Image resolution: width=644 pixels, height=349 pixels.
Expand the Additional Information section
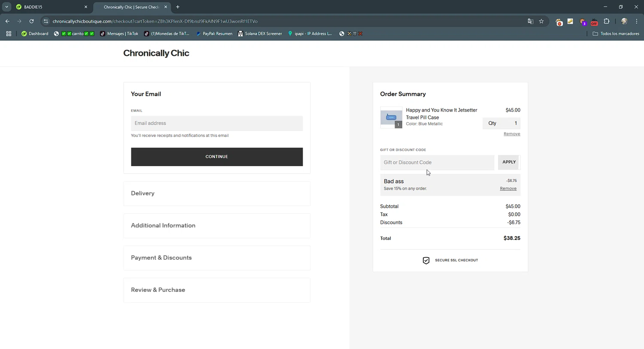tap(217, 226)
